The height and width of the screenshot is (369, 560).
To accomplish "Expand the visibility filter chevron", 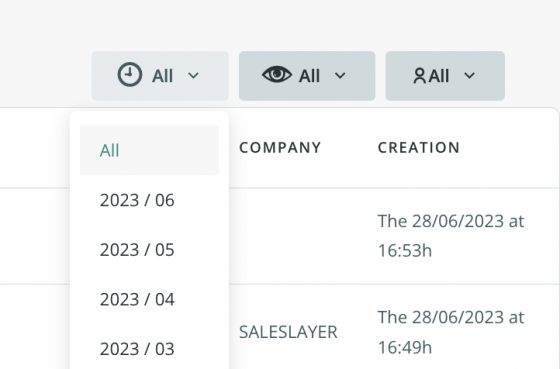I will pos(340,76).
